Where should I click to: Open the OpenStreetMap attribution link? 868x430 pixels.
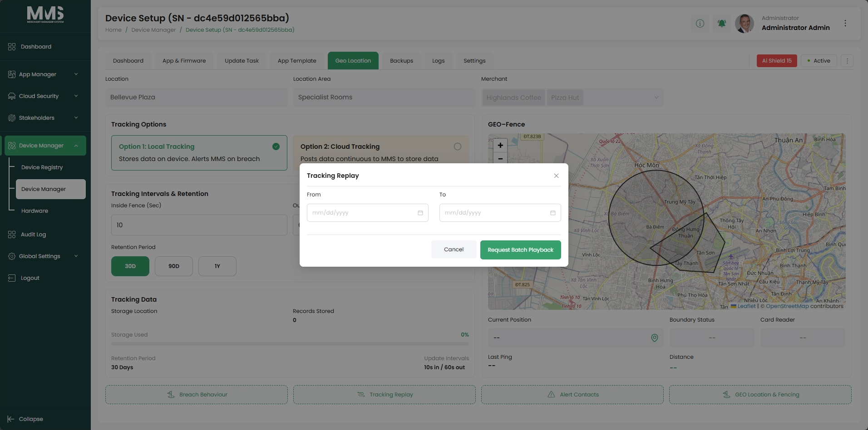[x=787, y=306]
